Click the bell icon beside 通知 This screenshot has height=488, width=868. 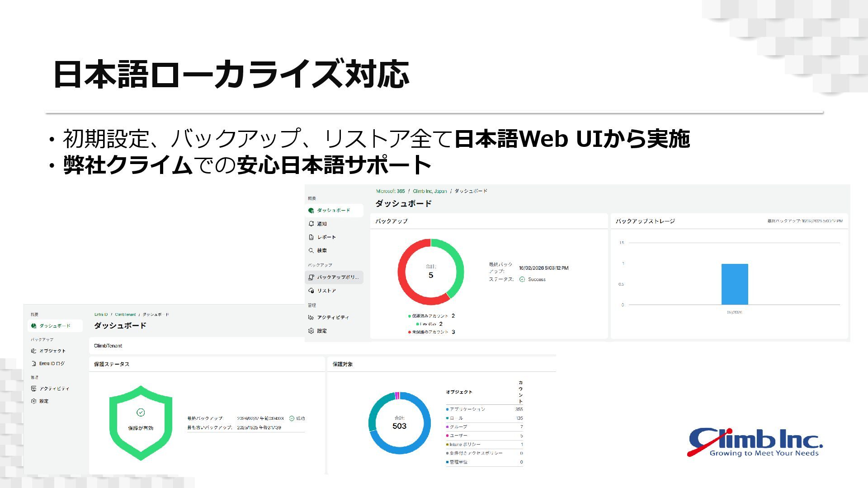point(311,224)
